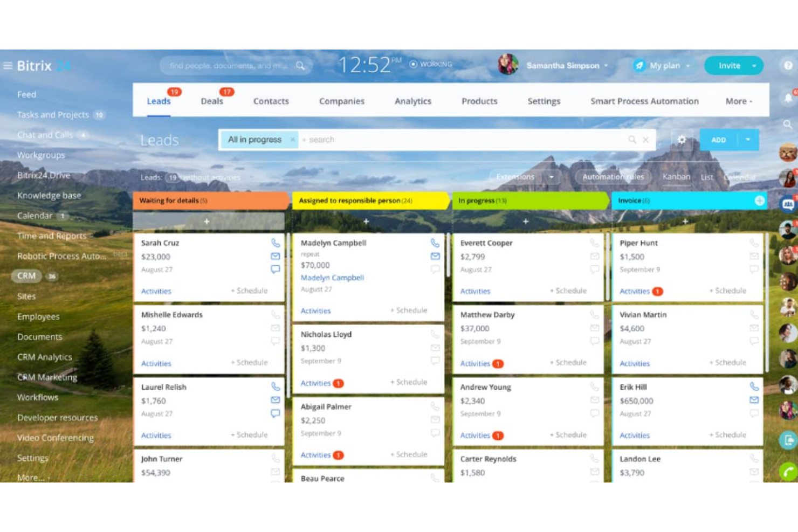The height and width of the screenshot is (532, 798).
Task: Open the hamburger menu next to Bitrix logo
Action: click(8, 66)
